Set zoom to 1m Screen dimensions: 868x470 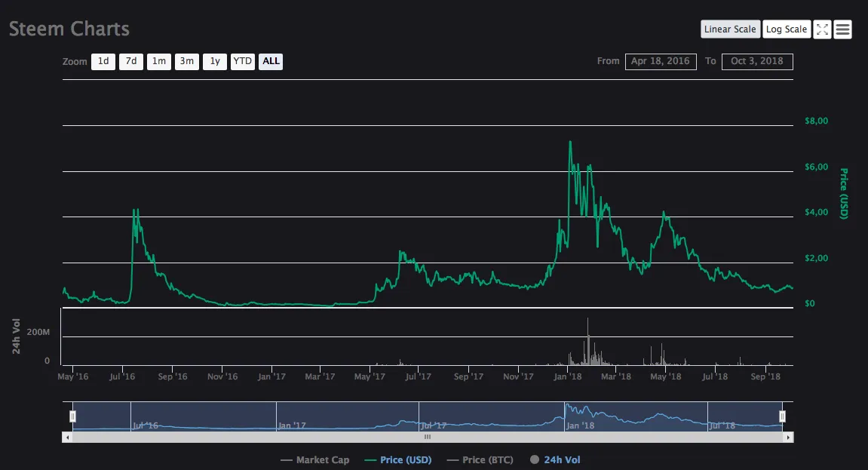point(159,61)
